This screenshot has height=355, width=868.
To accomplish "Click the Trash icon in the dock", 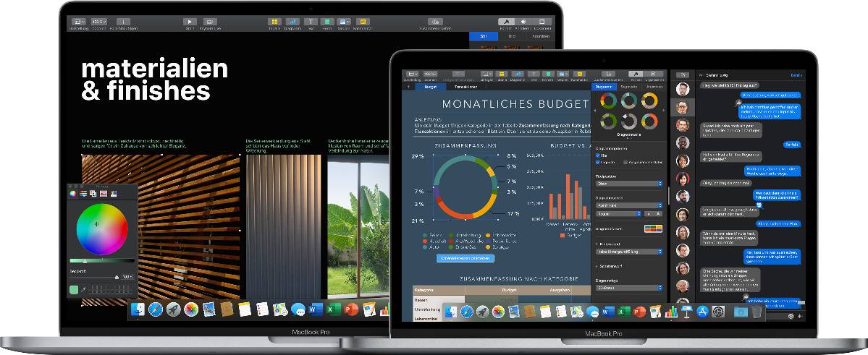I will [x=757, y=312].
